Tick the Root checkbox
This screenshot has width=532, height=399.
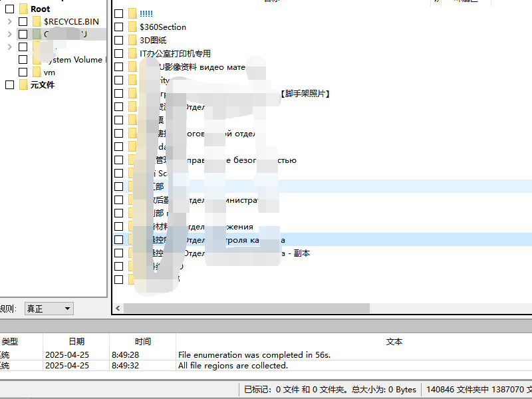pyautogui.click(x=10, y=9)
